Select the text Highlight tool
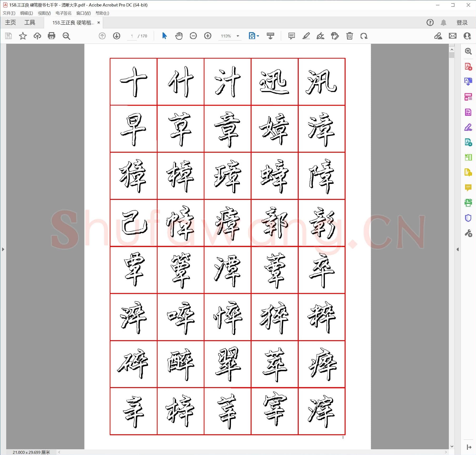This screenshot has width=476, height=455. click(x=306, y=36)
